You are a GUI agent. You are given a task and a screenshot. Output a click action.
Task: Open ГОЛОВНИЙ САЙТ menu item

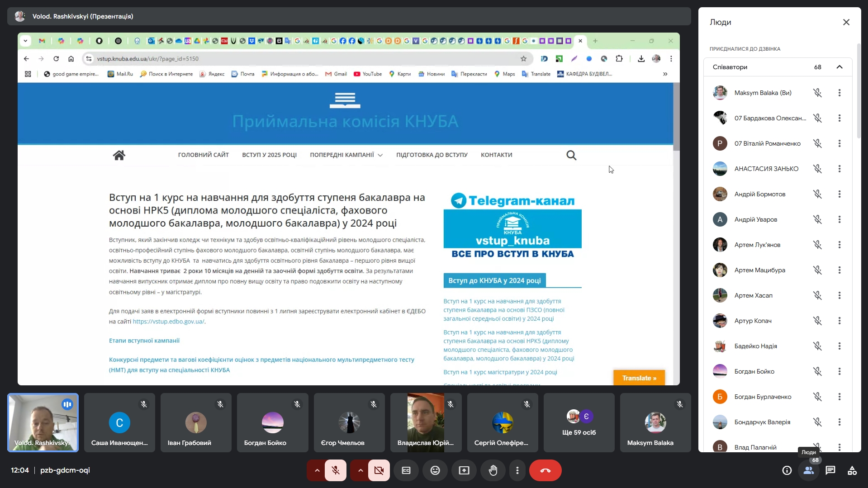[204, 155]
